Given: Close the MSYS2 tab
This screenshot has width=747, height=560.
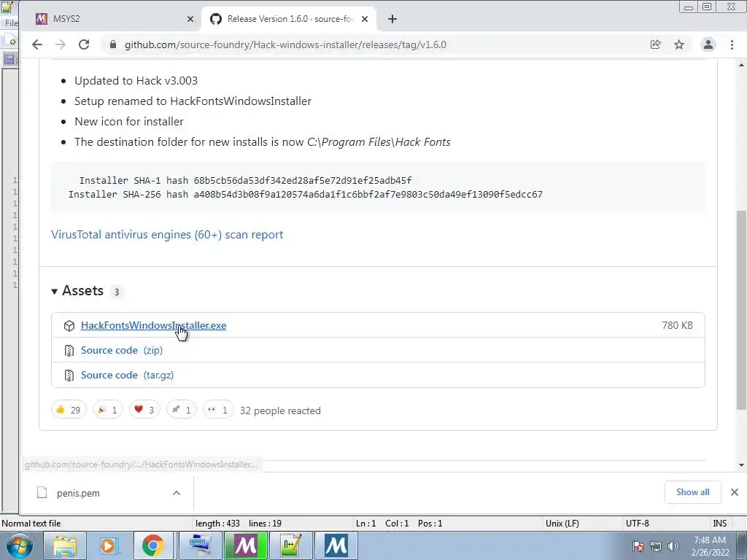Looking at the screenshot, I should [190, 19].
